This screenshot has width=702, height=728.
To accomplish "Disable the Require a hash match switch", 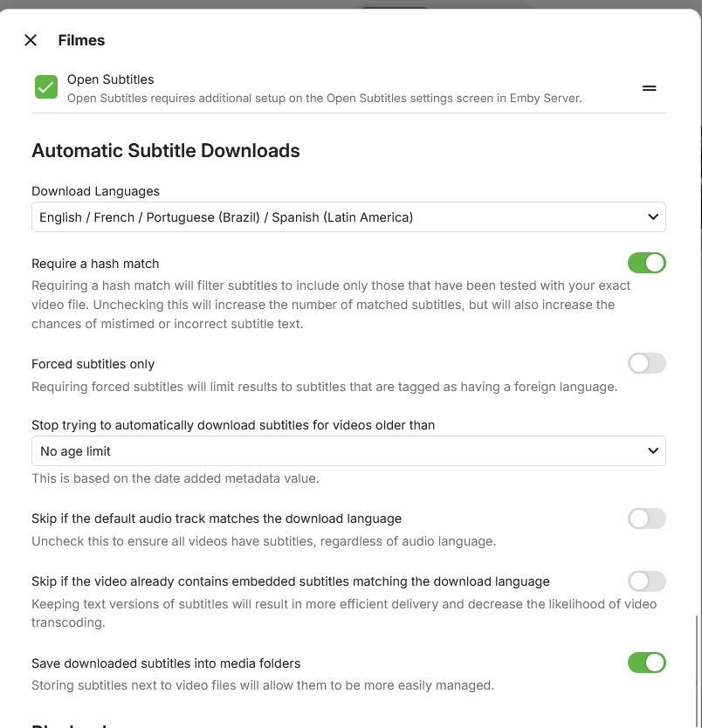I will click(646, 263).
